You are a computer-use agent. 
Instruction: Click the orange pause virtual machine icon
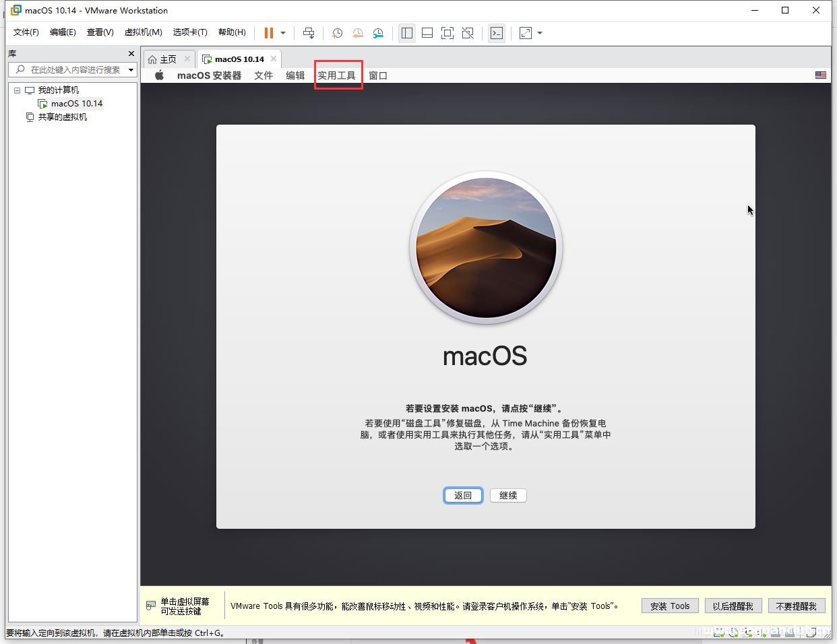268,33
